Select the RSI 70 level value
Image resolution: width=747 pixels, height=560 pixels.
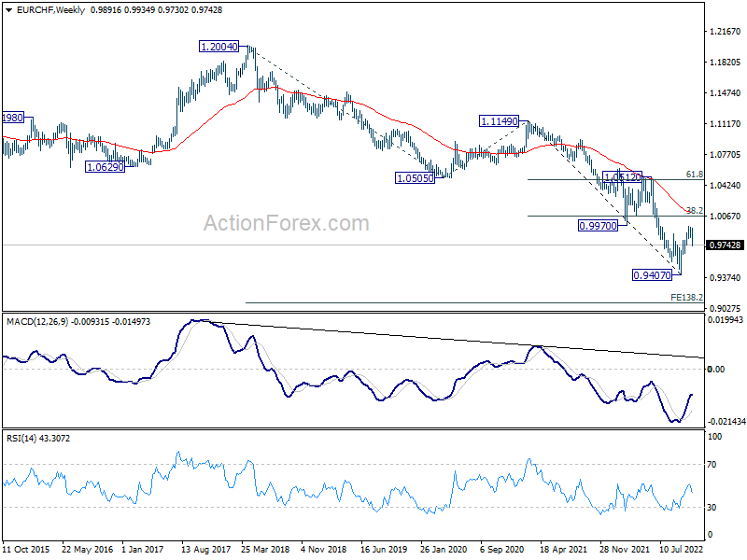(712, 465)
